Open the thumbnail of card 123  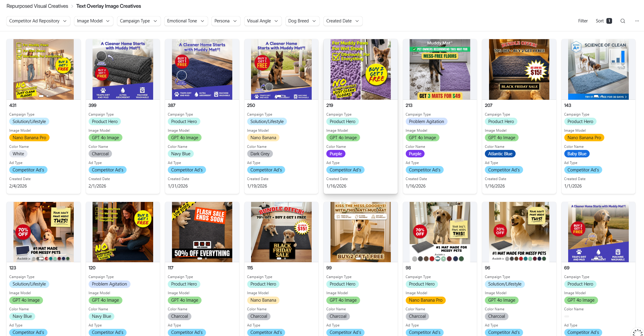[x=44, y=232]
